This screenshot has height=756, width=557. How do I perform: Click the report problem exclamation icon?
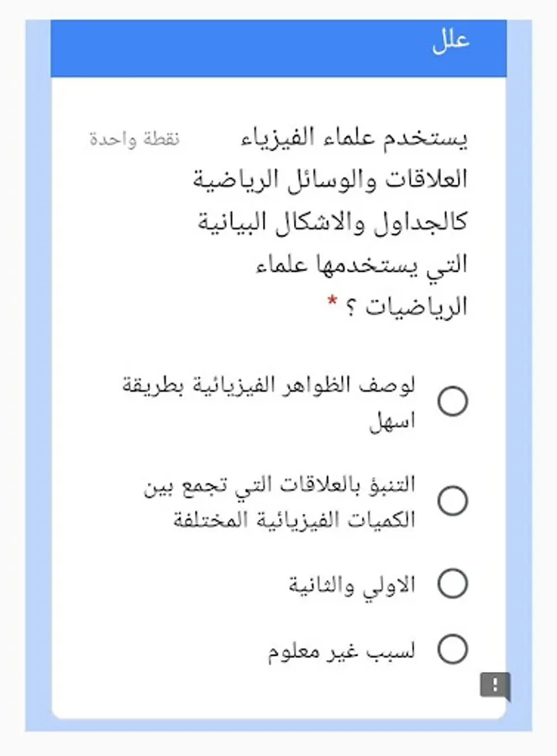(x=495, y=685)
